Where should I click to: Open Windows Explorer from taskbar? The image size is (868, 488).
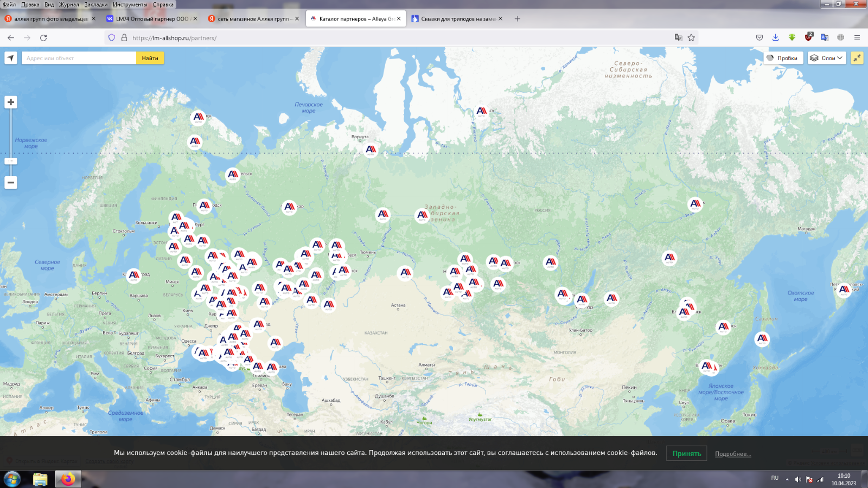(x=40, y=479)
